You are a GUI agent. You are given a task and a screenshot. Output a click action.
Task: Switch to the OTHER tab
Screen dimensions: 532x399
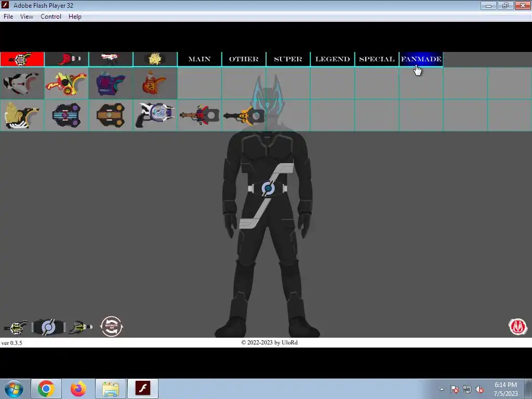pyautogui.click(x=244, y=59)
